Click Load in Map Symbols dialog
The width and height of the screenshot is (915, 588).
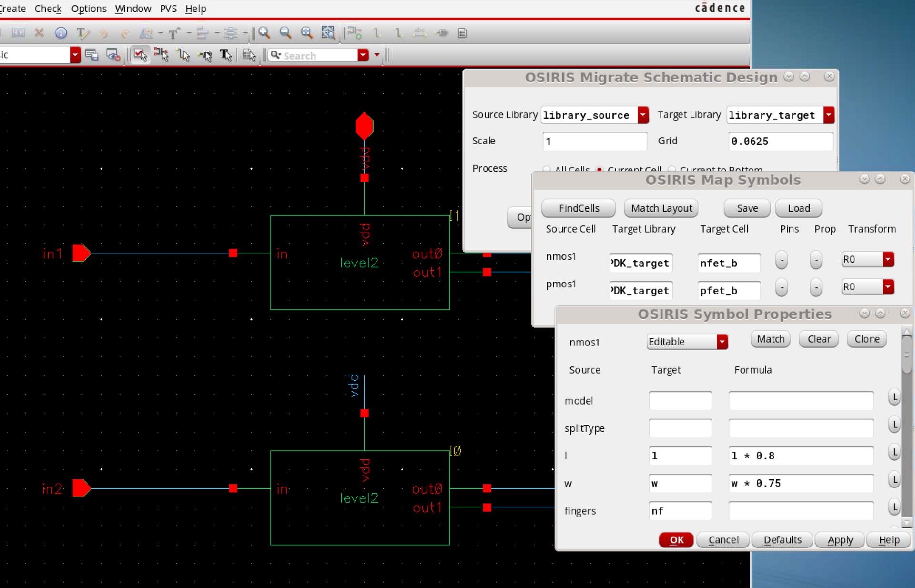[x=799, y=208]
